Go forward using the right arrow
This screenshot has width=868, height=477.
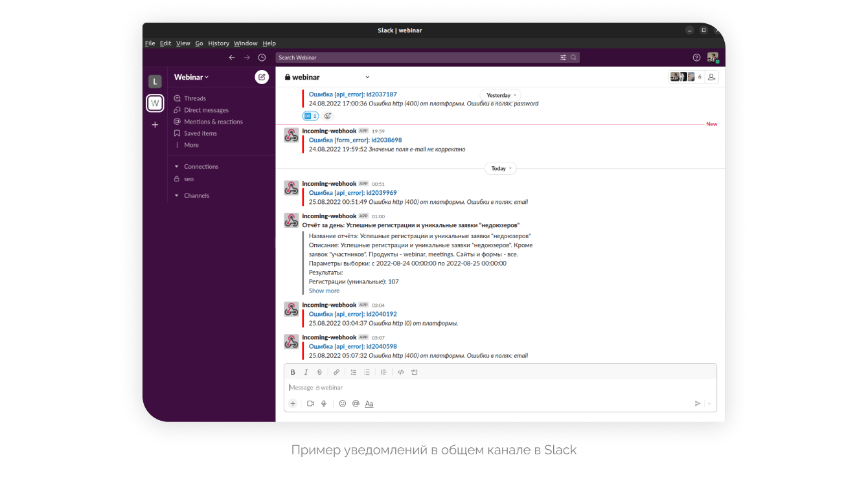click(x=247, y=58)
